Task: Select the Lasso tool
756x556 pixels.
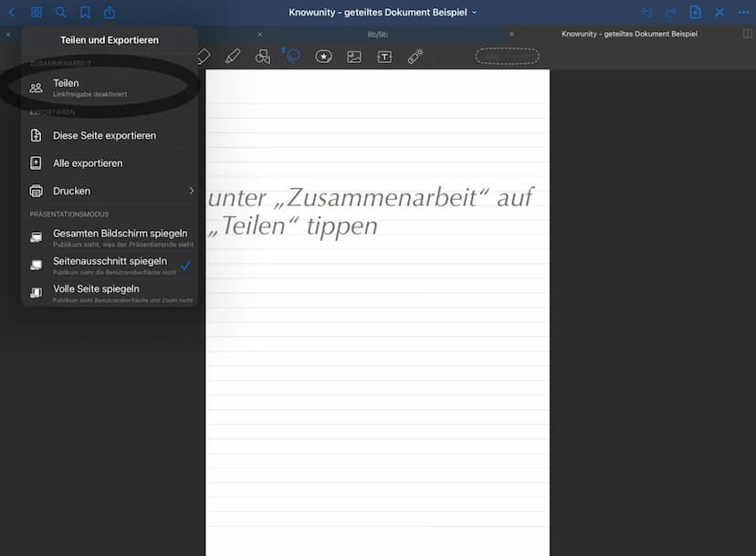Action: (293, 56)
